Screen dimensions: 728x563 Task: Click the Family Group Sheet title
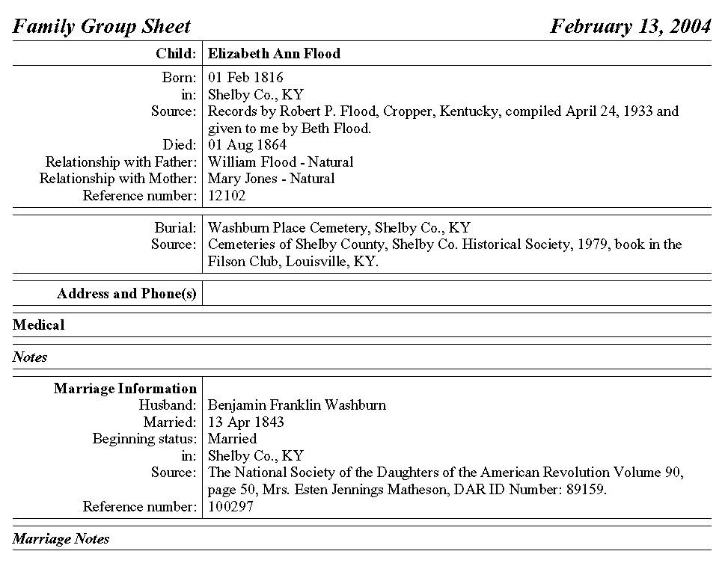point(102,27)
